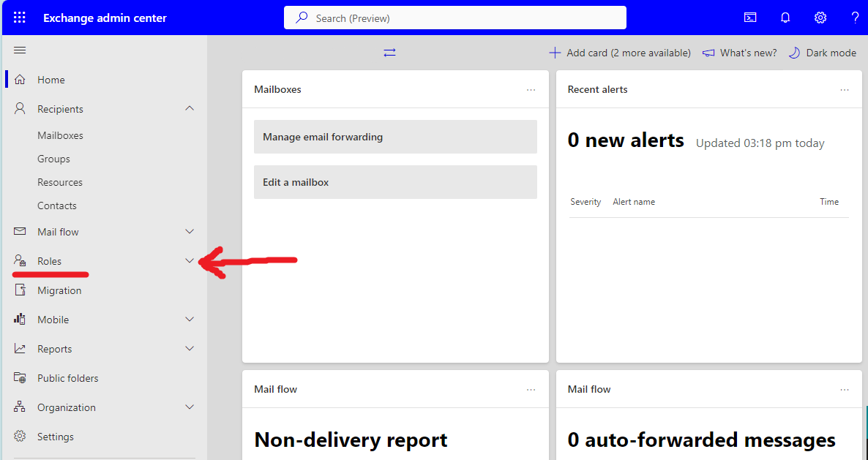Open Resources under Recipients
Image resolution: width=868 pixels, height=460 pixels.
click(60, 182)
